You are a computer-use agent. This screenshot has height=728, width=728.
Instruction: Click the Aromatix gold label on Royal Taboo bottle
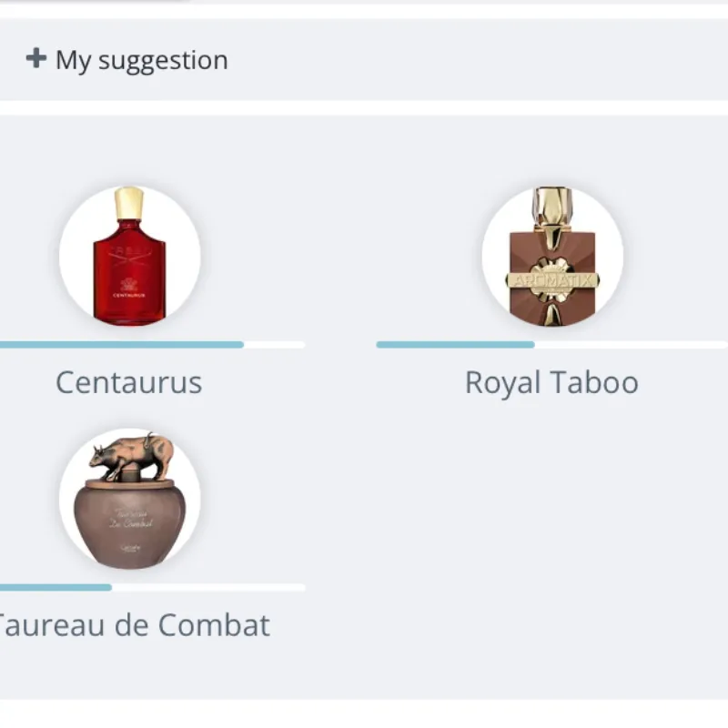click(x=552, y=279)
